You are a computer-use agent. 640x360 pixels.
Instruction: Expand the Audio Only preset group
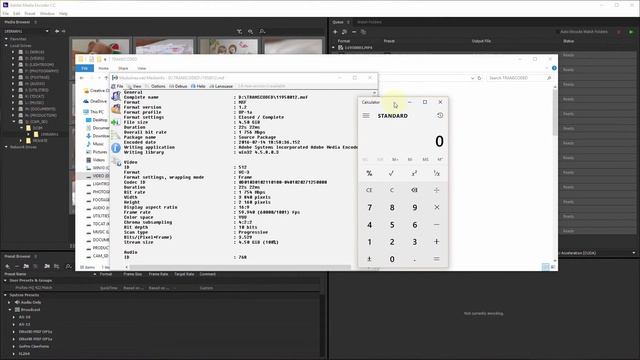pos(9,302)
